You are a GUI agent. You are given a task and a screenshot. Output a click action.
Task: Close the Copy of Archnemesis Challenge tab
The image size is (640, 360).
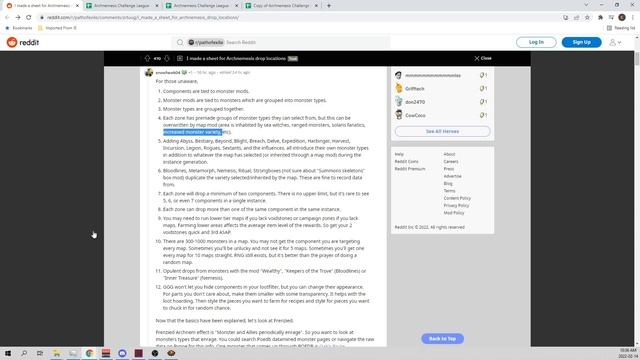click(316, 6)
